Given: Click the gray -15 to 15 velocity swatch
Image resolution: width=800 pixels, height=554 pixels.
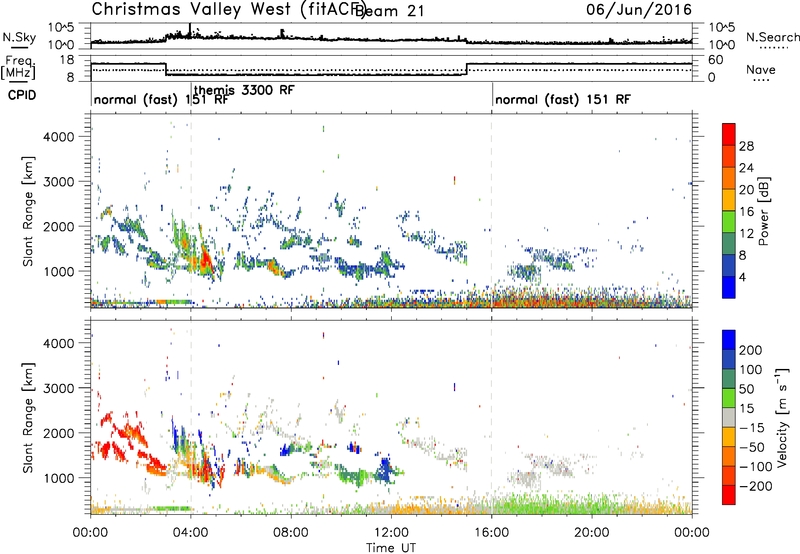Looking at the screenshot, I should point(729,417).
